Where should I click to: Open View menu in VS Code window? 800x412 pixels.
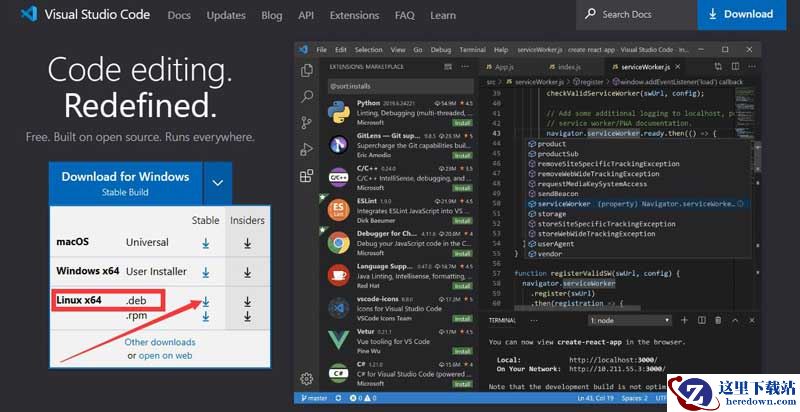click(x=398, y=49)
